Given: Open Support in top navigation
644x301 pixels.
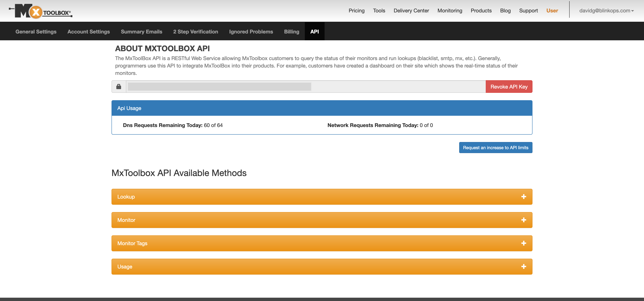Looking at the screenshot, I should (528, 11).
